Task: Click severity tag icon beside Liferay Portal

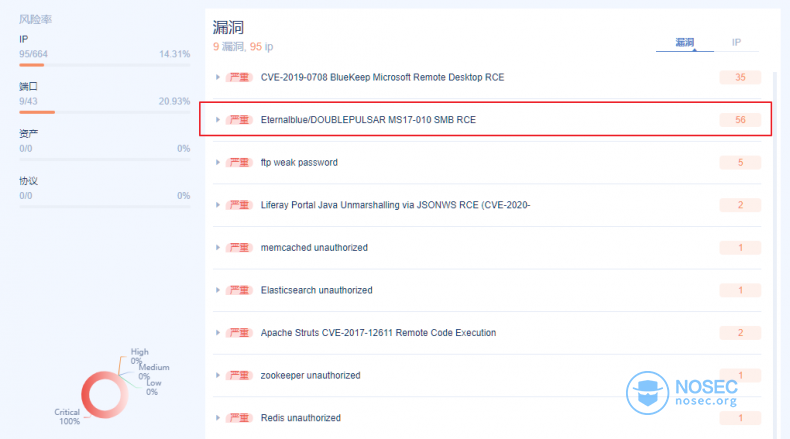Action: [238, 205]
